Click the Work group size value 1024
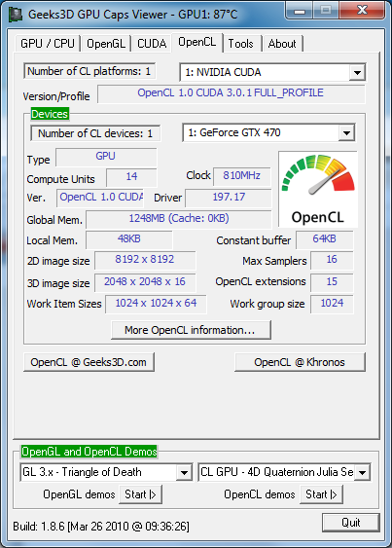Image resolution: width=392 pixels, height=548 pixels. click(332, 304)
